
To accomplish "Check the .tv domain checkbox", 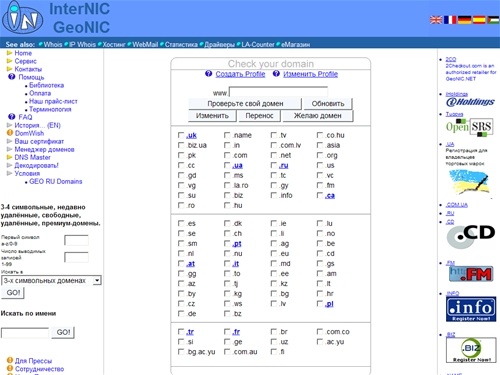I will point(274,135).
